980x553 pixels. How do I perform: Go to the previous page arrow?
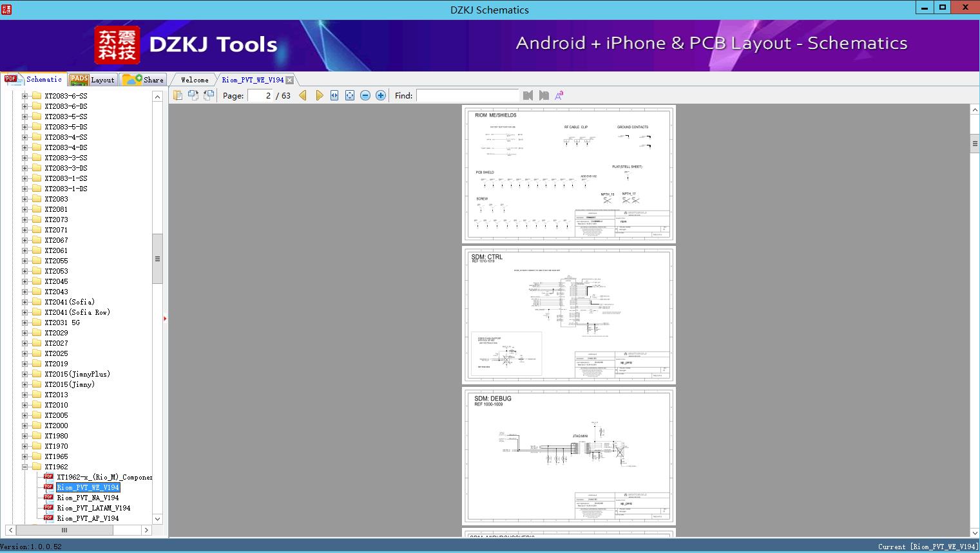[303, 95]
